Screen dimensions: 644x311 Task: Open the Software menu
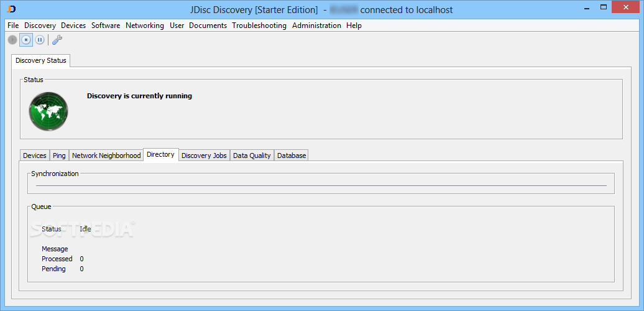[x=106, y=26]
